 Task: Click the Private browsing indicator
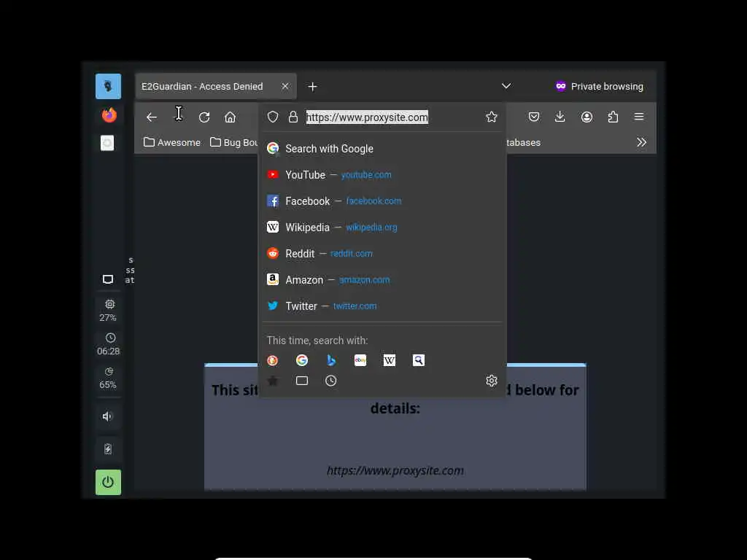[599, 86]
